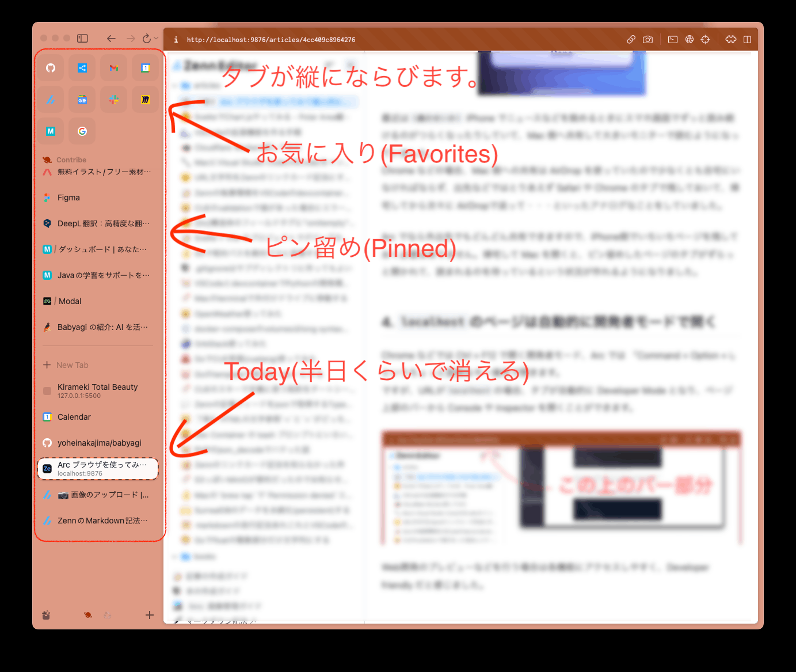Capture the page with the camera icon
The width and height of the screenshot is (796, 672).
[648, 40]
